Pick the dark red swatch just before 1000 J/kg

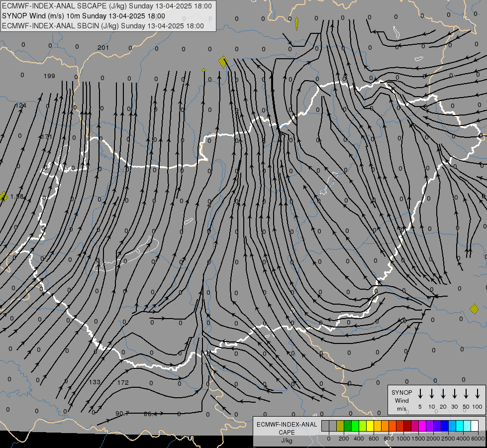[x=400, y=426]
